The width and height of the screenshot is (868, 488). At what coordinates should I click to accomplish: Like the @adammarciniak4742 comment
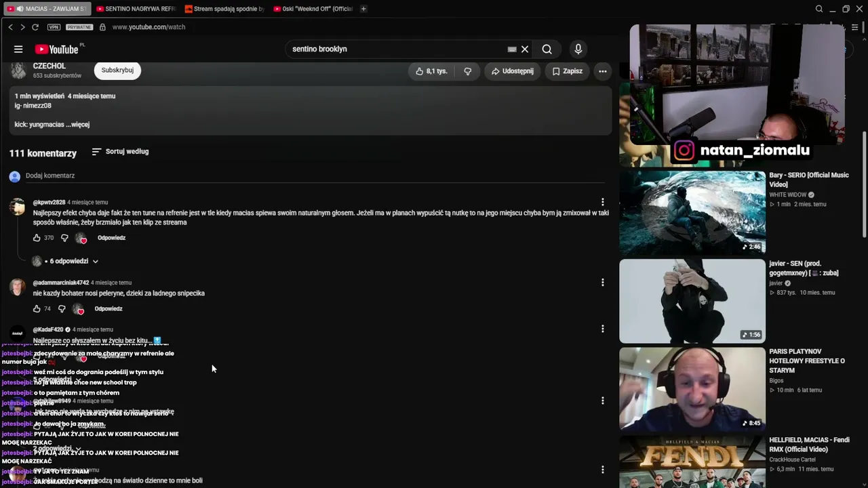[x=37, y=308]
